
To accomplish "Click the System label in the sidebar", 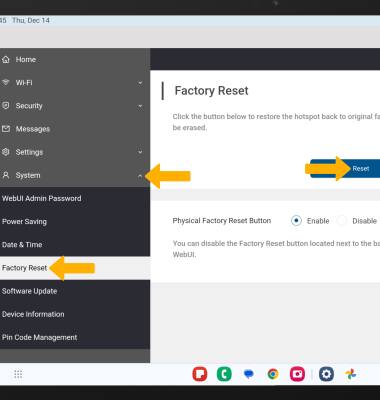I will [28, 175].
